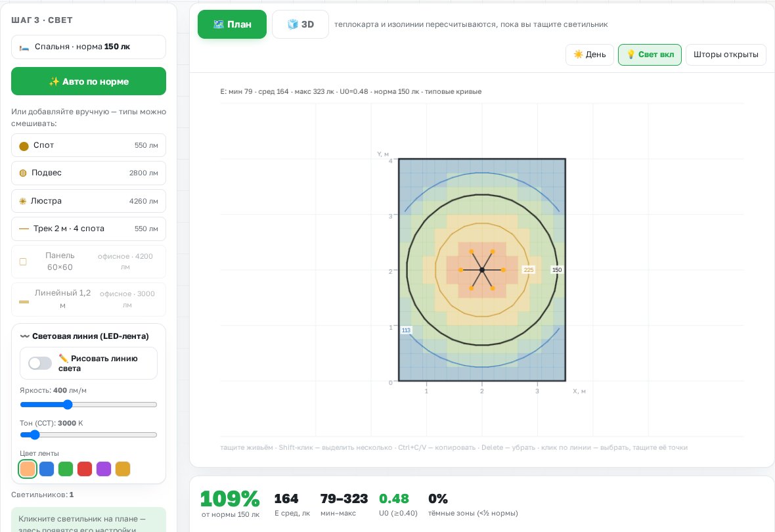The height and width of the screenshot is (532, 775).
Task: Switch to the План view tab
Action: (x=232, y=24)
